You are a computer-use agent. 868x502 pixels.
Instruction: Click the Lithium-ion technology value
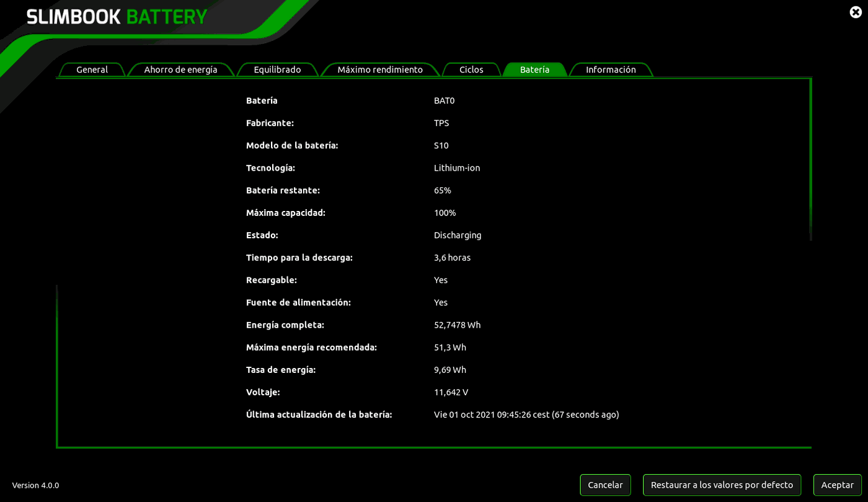pyautogui.click(x=457, y=168)
